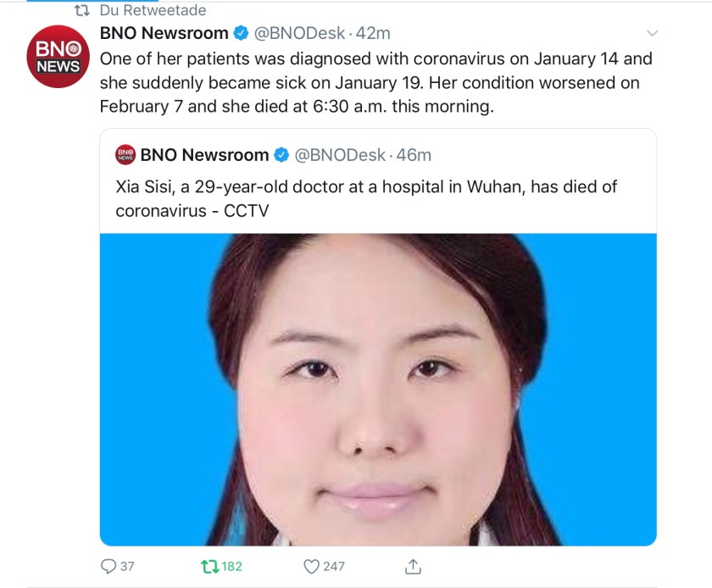Screen dimensions: 712x588
Task: Open BNO Newsroom name in main tweet
Action: [x=164, y=33]
